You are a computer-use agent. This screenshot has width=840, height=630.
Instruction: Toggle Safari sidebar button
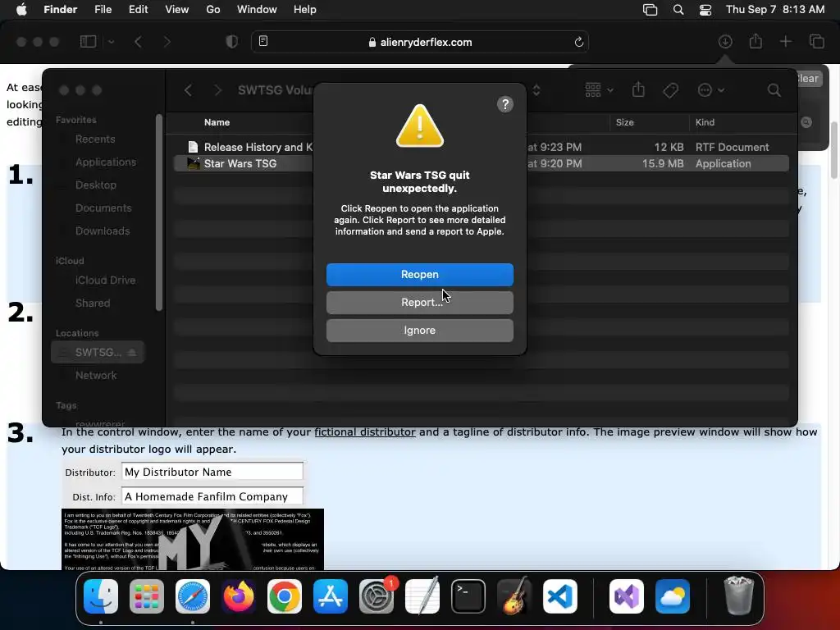(88, 42)
